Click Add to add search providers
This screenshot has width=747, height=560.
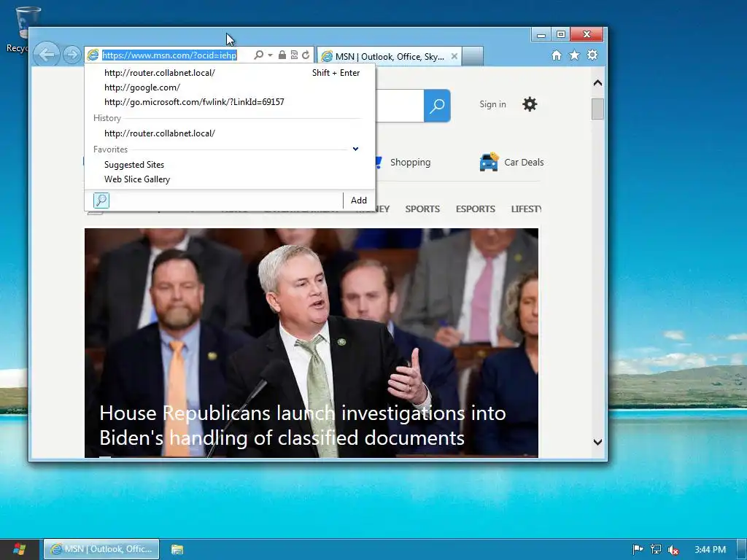[x=359, y=201]
